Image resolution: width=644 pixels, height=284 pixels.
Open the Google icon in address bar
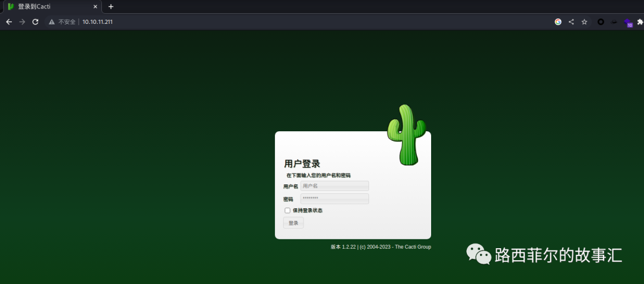(558, 22)
